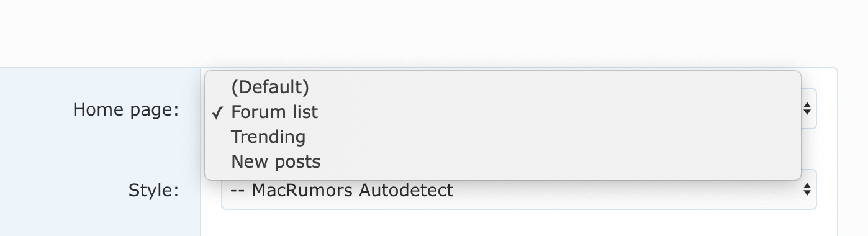This screenshot has height=236, width=868.
Task: Open the Style dropdown showing MacRumors Autodetect
Action: pyautogui.click(x=518, y=190)
